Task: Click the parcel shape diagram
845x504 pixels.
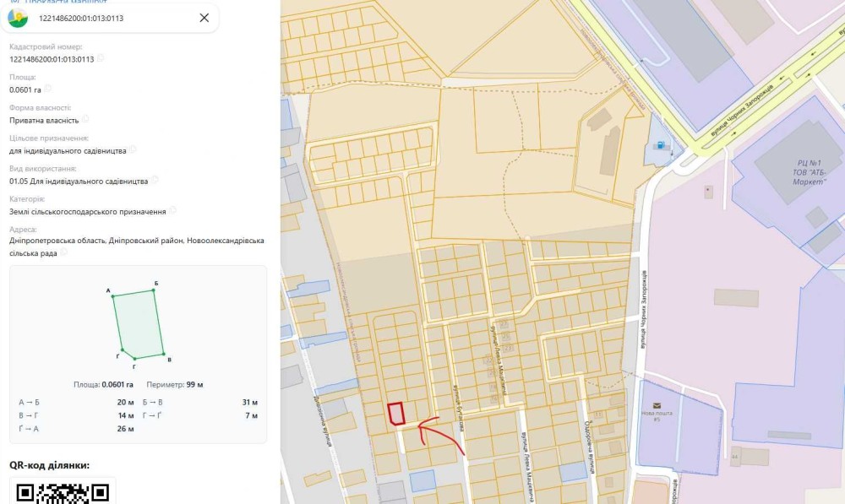Action: [138, 323]
